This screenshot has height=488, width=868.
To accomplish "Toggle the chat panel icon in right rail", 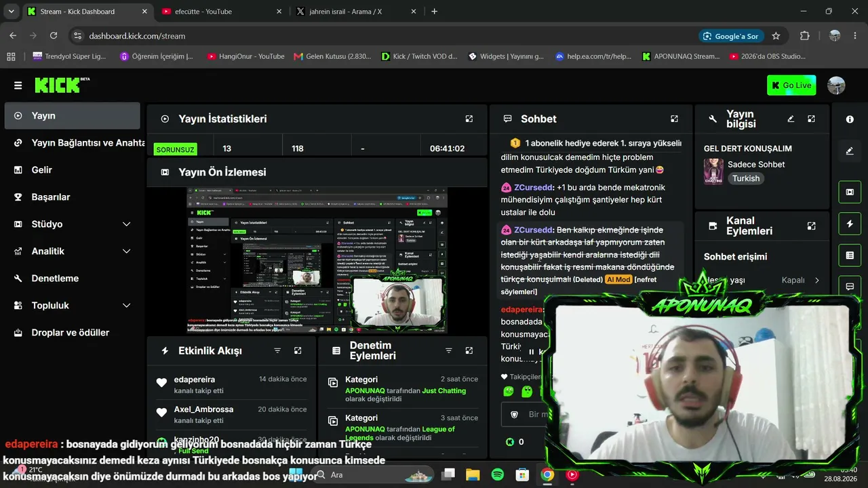I will tap(850, 287).
